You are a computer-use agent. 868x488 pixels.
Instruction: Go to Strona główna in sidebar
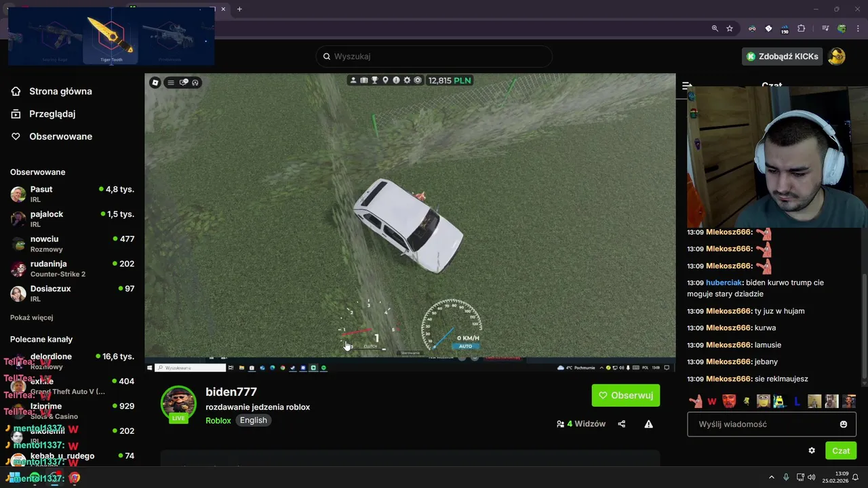(60, 91)
